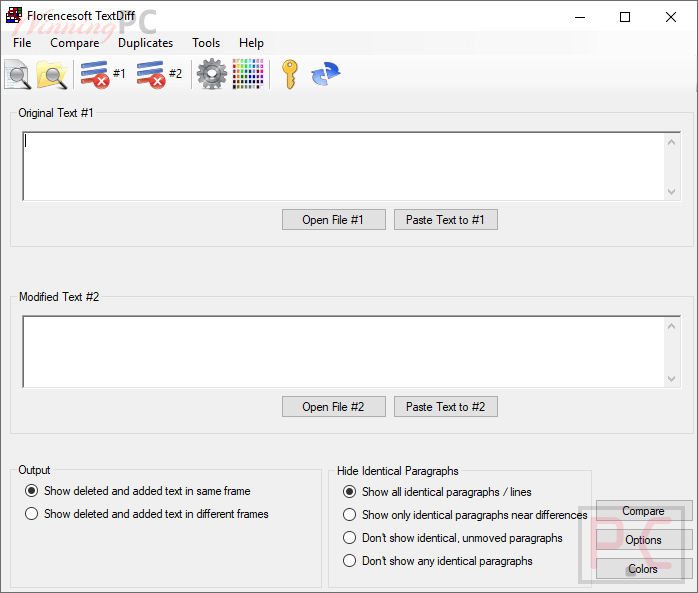The width and height of the screenshot is (698, 593).
Task: Clear text #2 using toolbar icon
Action: pyautogui.click(x=159, y=74)
